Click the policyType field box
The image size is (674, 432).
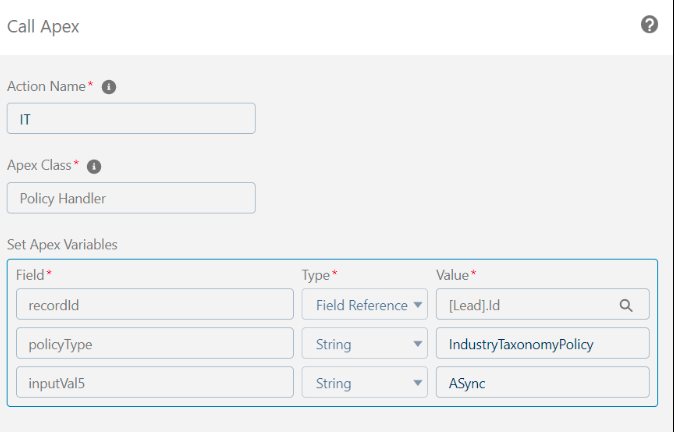(x=155, y=343)
